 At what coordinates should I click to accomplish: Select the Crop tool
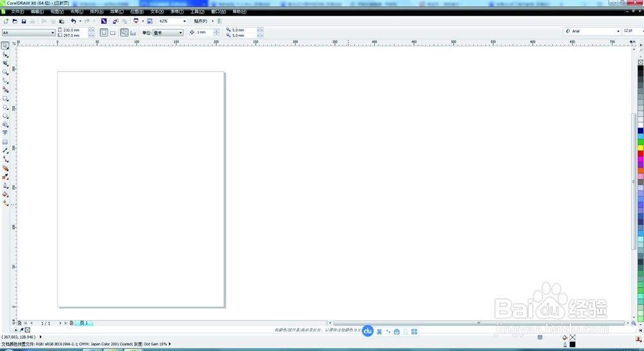pos(5,63)
